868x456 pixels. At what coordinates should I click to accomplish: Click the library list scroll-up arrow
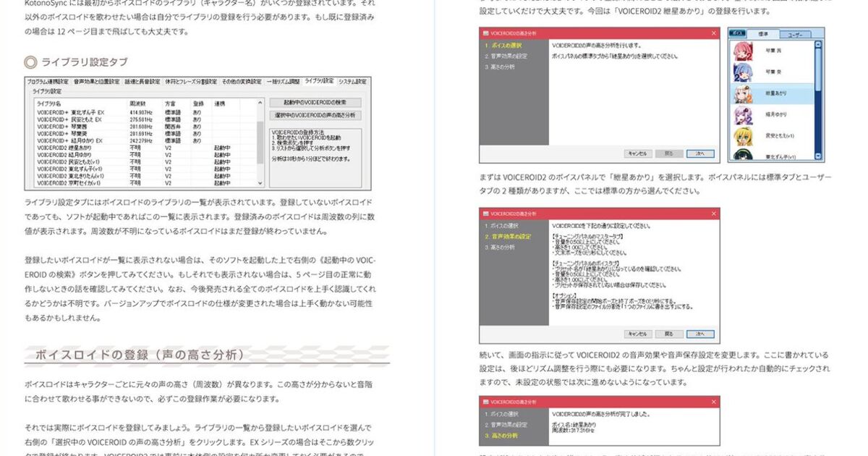click(x=260, y=103)
